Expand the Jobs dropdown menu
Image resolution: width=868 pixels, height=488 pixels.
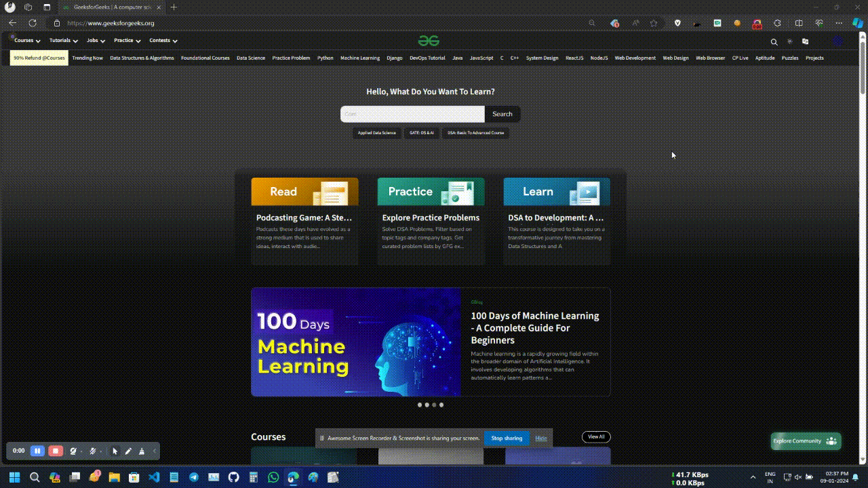point(96,41)
